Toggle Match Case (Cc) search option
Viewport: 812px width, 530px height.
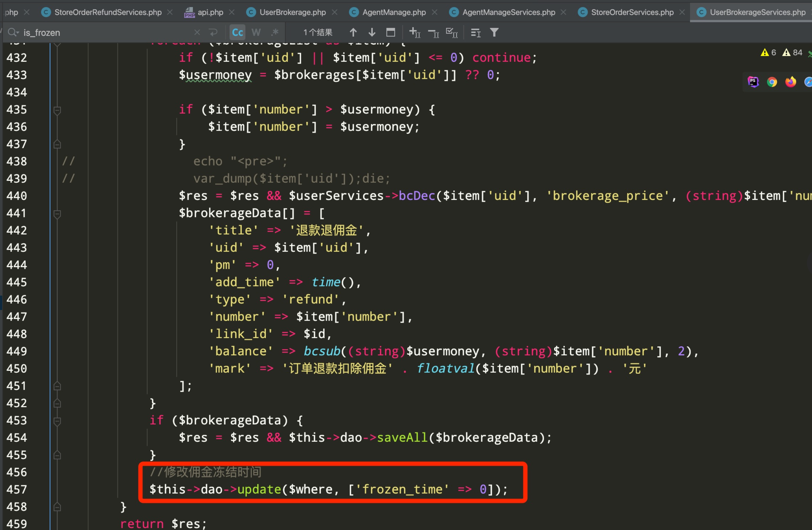(237, 32)
